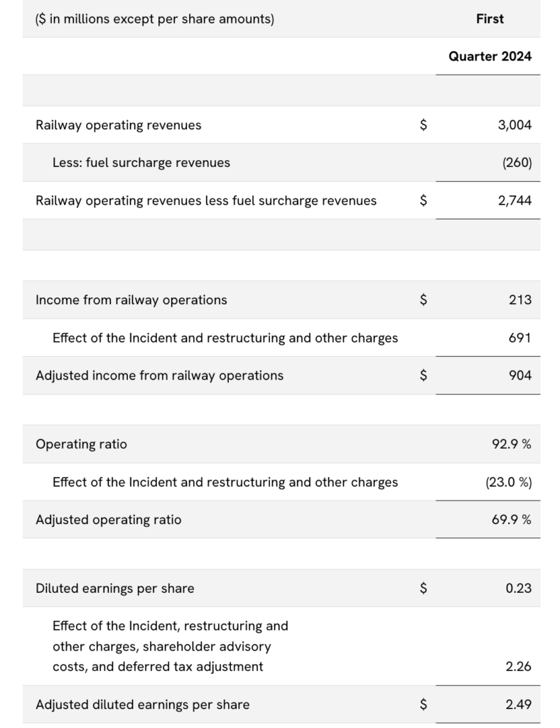
Task: Select 'Diluted earnings per share' label
Action: (115, 589)
